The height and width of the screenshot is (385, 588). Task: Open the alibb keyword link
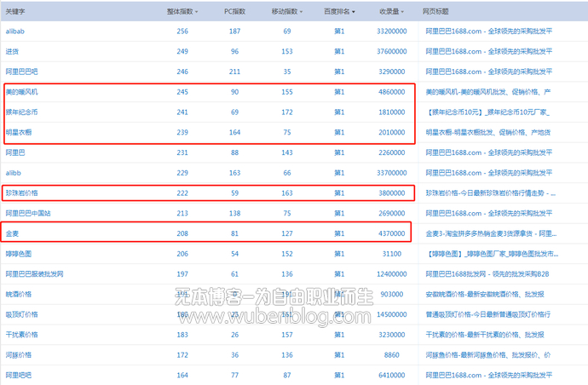coord(13,173)
